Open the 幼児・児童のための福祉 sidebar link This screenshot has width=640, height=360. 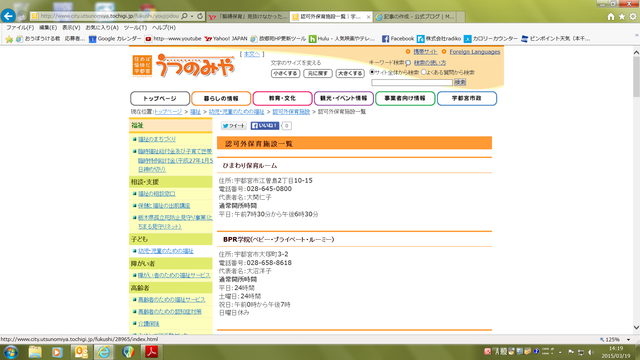click(166, 251)
